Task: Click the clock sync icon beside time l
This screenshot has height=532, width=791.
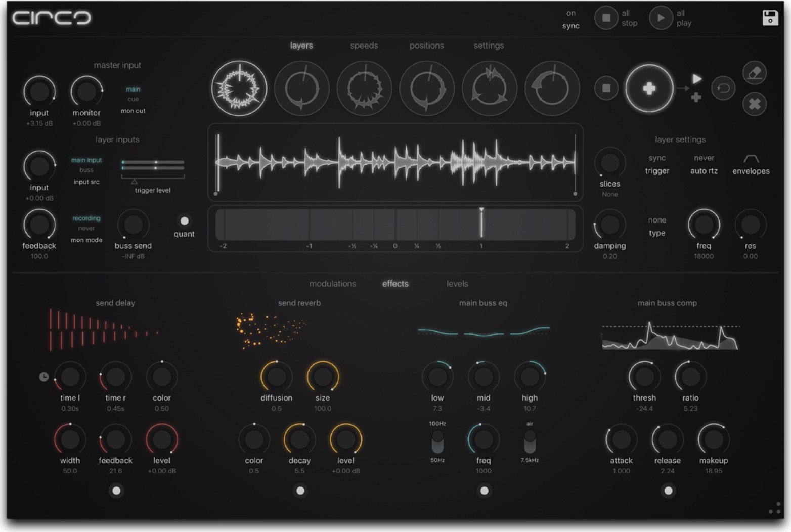Action: point(44,377)
